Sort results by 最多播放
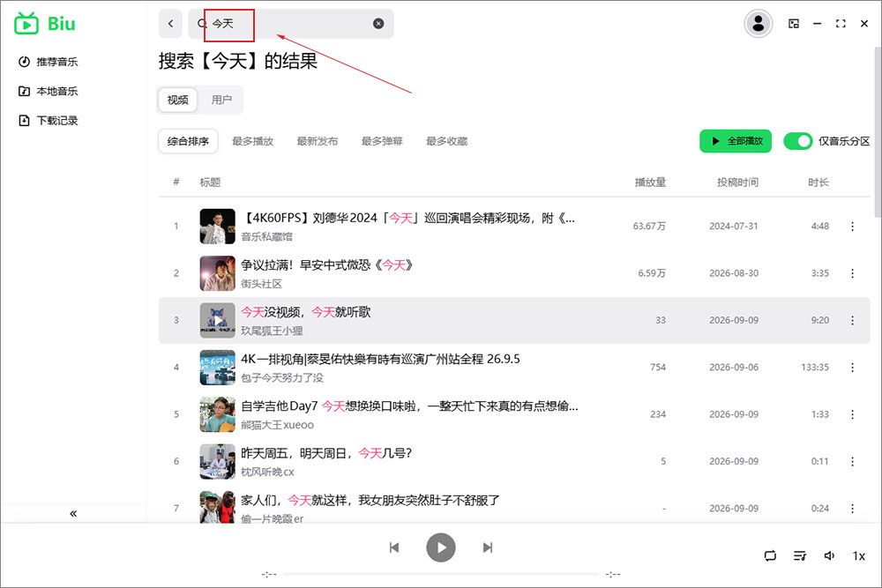The image size is (882, 588). [x=252, y=141]
